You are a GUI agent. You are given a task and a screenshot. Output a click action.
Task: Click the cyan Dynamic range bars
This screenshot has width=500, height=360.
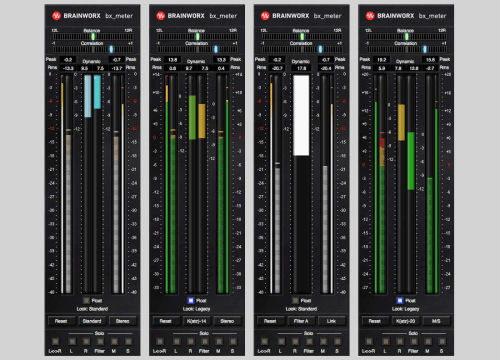(x=92, y=96)
